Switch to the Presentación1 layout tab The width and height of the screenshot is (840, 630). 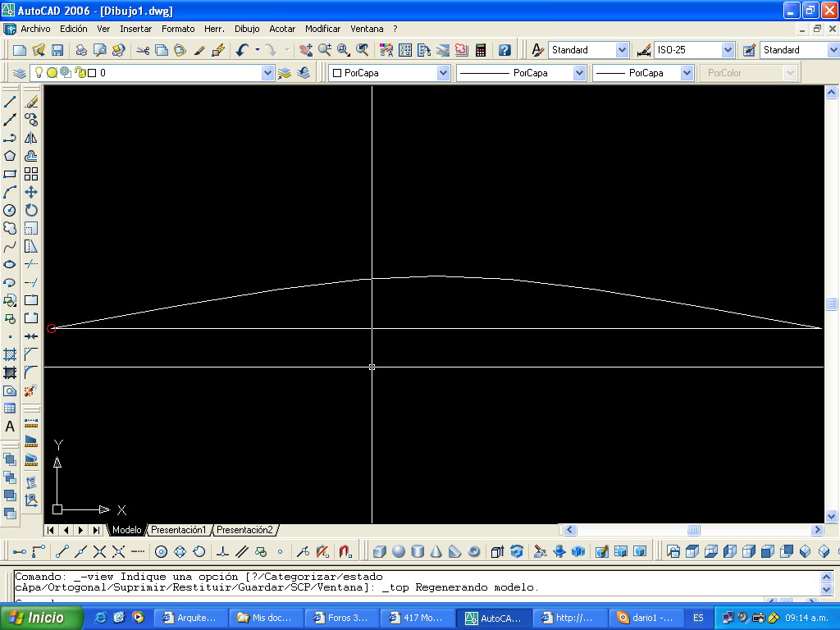178,530
